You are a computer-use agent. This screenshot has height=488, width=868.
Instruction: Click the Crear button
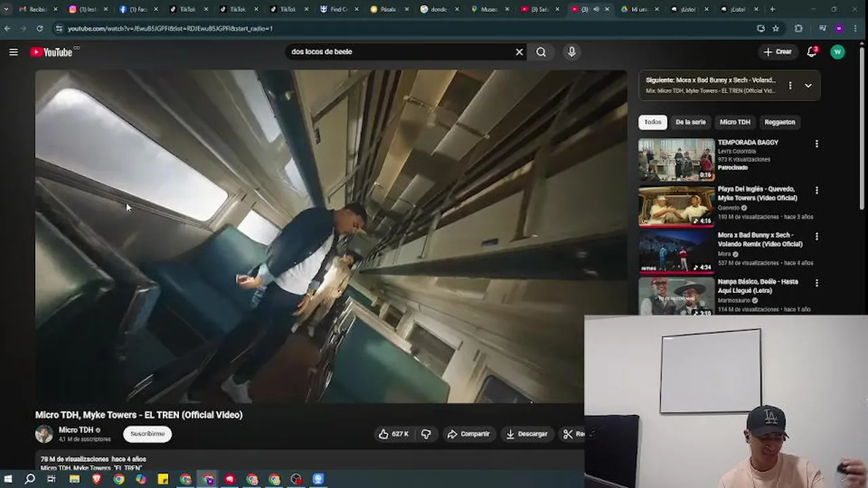coord(777,52)
